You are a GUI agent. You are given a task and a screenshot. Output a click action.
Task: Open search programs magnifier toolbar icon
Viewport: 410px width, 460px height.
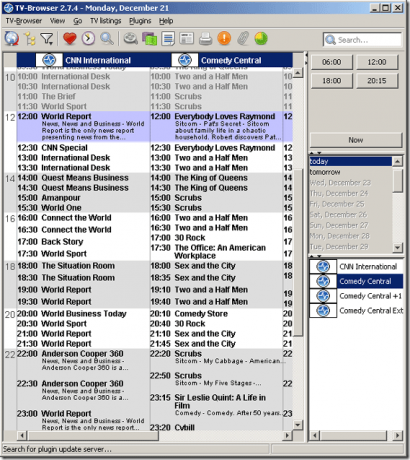click(x=107, y=39)
